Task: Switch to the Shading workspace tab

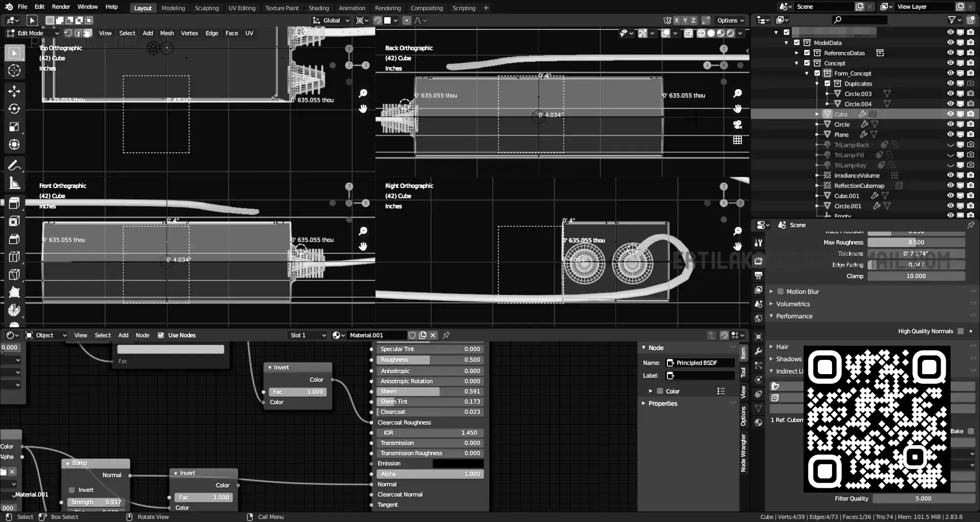Action: coord(318,8)
